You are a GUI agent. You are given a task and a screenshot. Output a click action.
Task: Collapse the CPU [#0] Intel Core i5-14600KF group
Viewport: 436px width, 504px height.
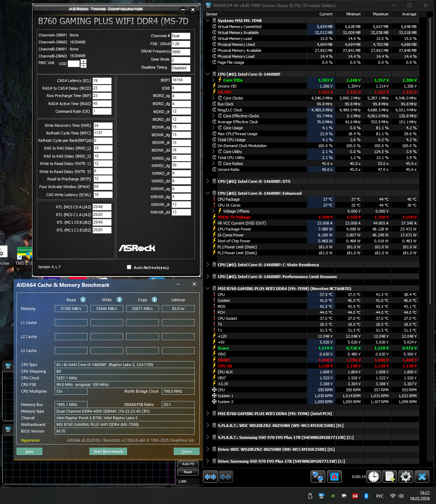click(208, 74)
